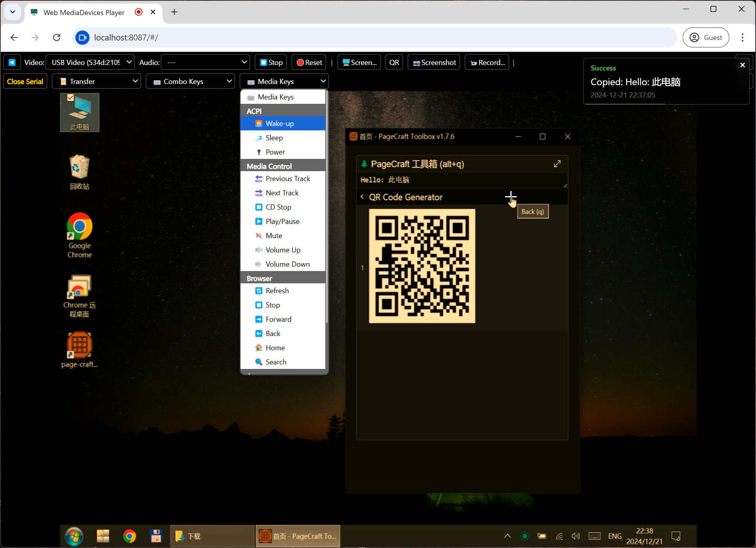The height and width of the screenshot is (548, 756).
Task: Click Chrome 远程桌面 desktop shortcut
Action: (x=80, y=296)
